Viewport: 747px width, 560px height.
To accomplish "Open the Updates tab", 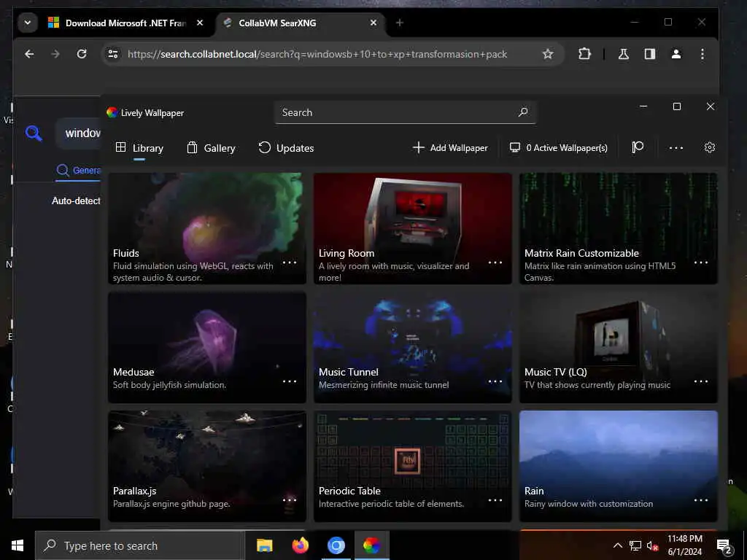I will tap(286, 148).
